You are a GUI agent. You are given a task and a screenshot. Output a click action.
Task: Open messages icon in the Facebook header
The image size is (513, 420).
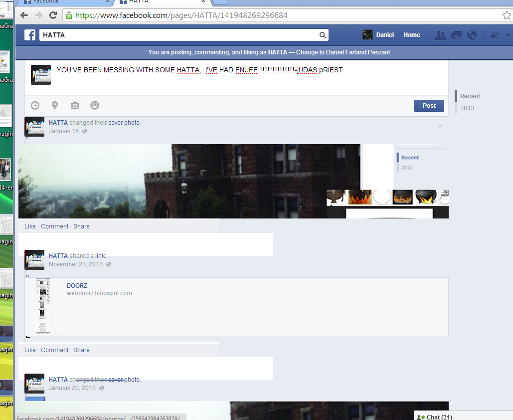coord(456,35)
